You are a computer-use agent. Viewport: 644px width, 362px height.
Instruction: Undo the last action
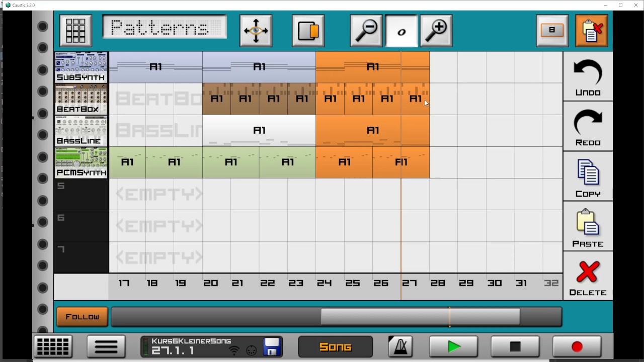point(588,76)
